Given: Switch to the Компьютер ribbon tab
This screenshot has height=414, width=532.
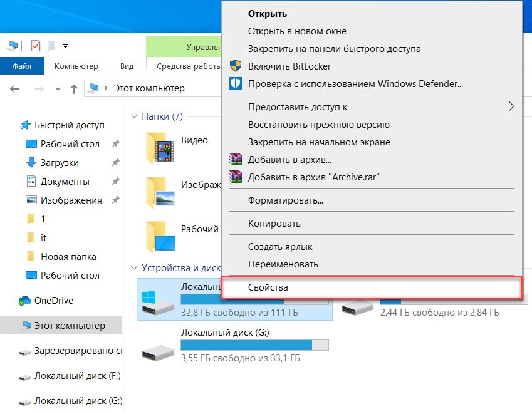Looking at the screenshot, I should click(x=76, y=66).
